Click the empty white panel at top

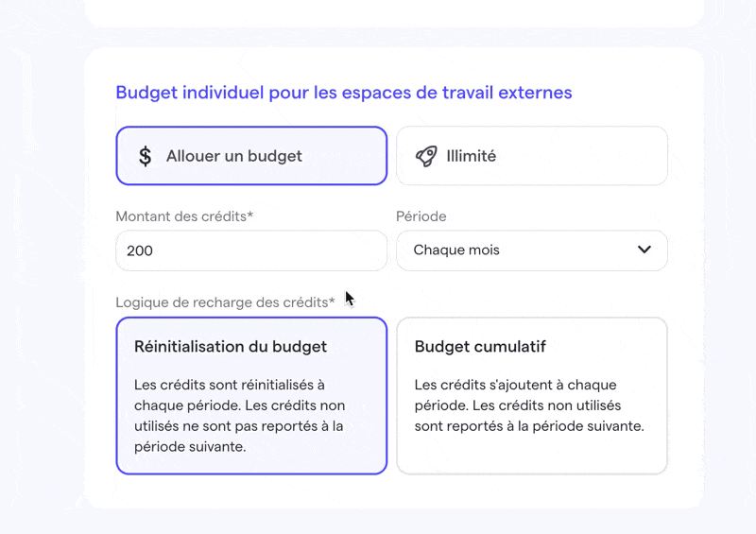(393, 11)
